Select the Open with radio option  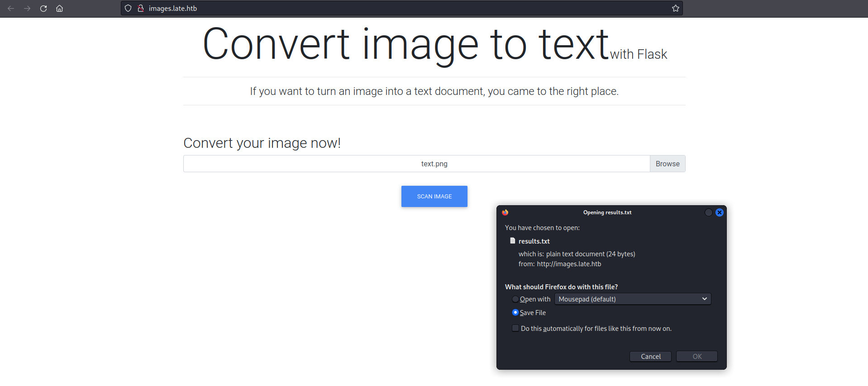[x=515, y=299]
